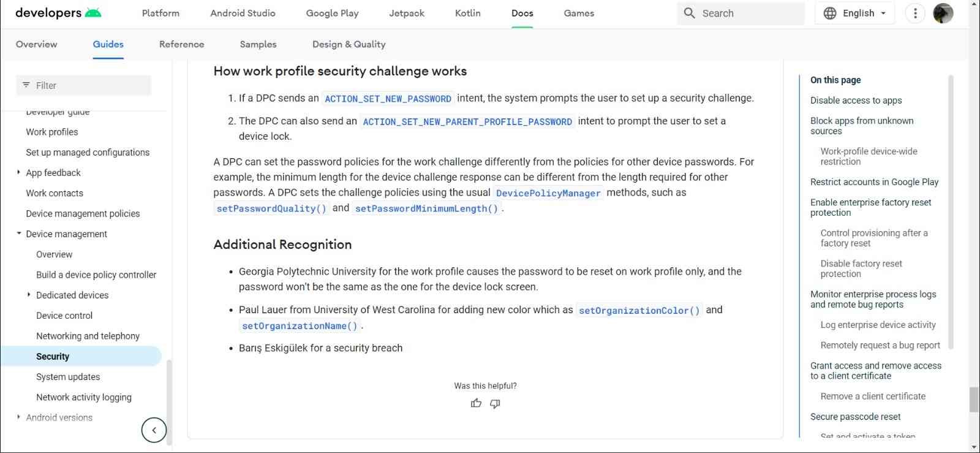Open the setOrganizationColor() reference link

[639, 310]
